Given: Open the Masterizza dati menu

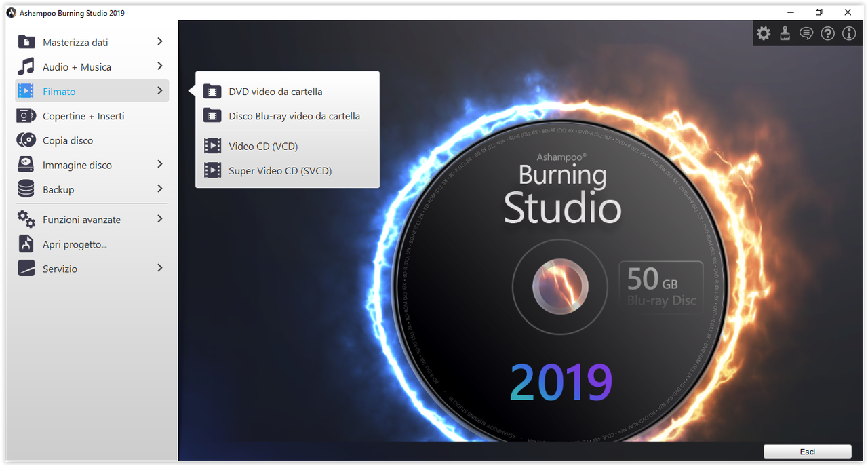Looking at the screenshot, I should [x=92, y=42].
